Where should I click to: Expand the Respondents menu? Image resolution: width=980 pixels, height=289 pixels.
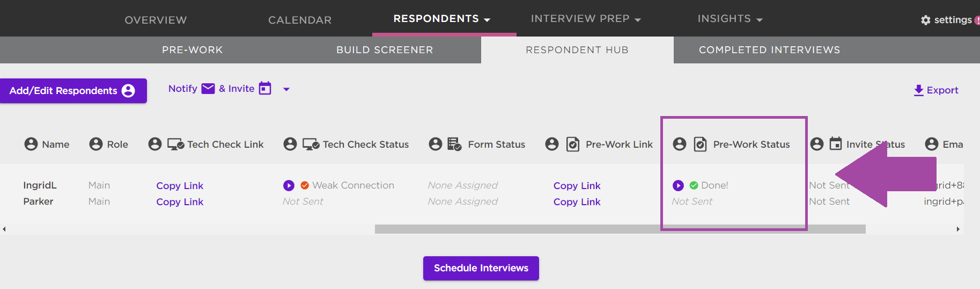[441, 19]
